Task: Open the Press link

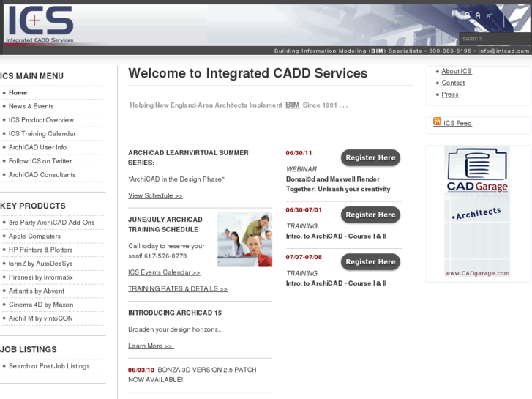Action: point(450,94)
